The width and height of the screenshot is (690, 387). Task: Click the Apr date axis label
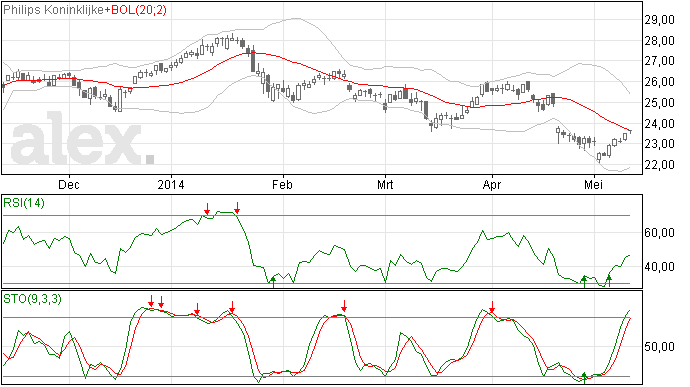coord(492,184)
